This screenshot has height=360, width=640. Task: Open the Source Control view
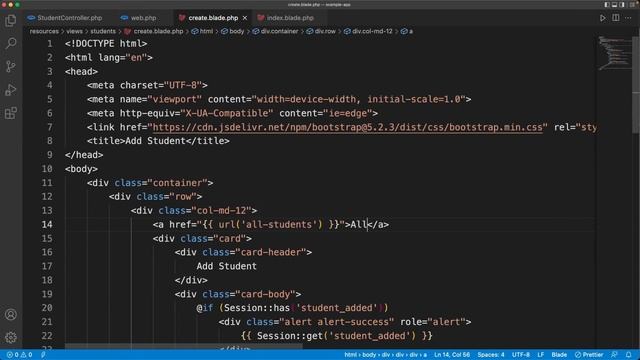pos(11,66)
